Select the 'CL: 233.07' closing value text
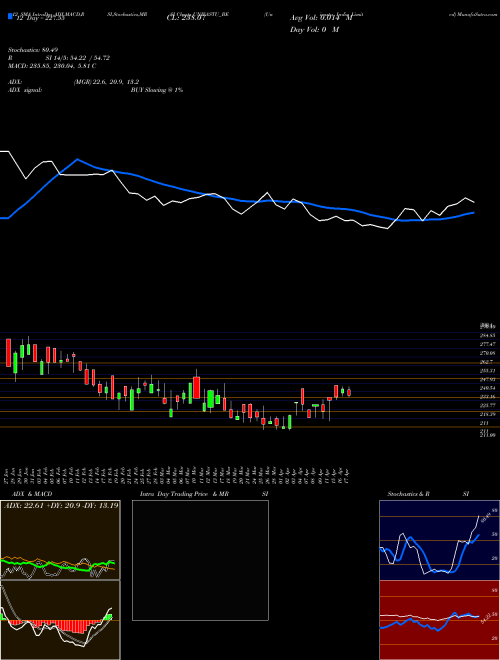The width and height of the screenshot is (500, 660). (x=186, y=18)
